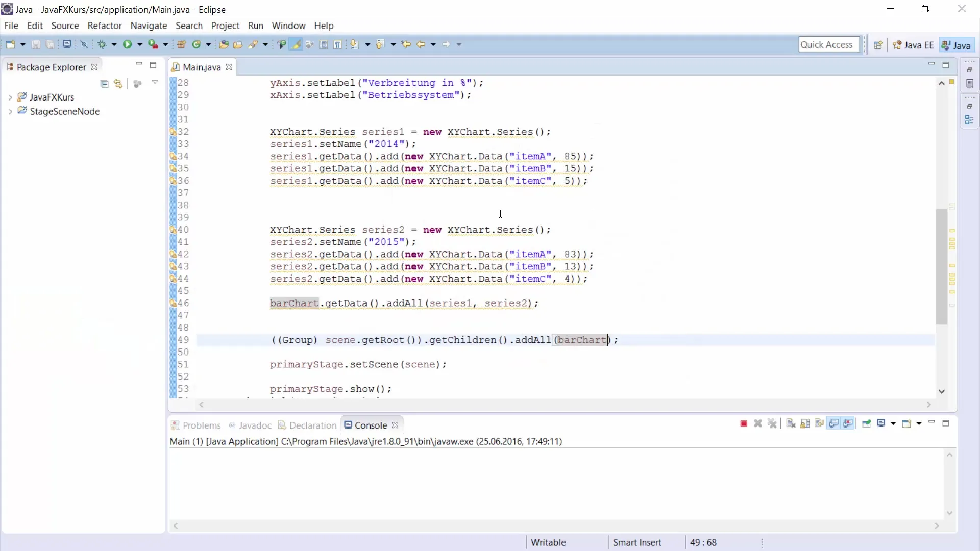Switch to the Java EE perspective

coord(913,45)
